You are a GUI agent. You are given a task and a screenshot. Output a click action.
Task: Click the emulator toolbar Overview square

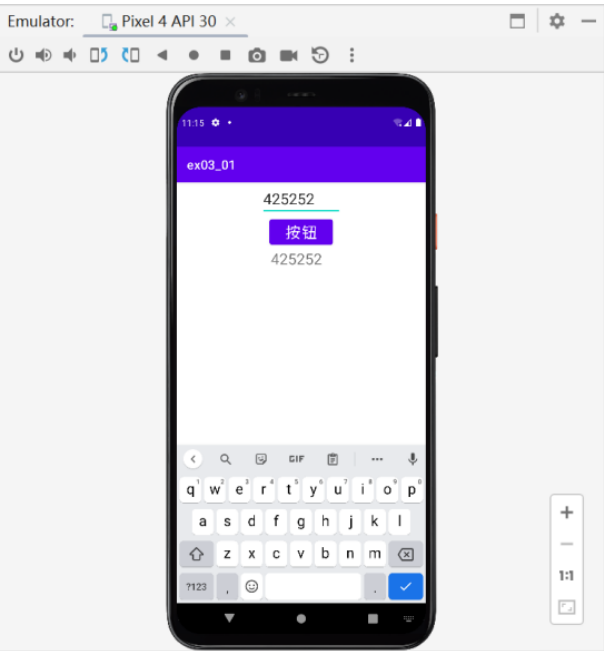point(225,55)
